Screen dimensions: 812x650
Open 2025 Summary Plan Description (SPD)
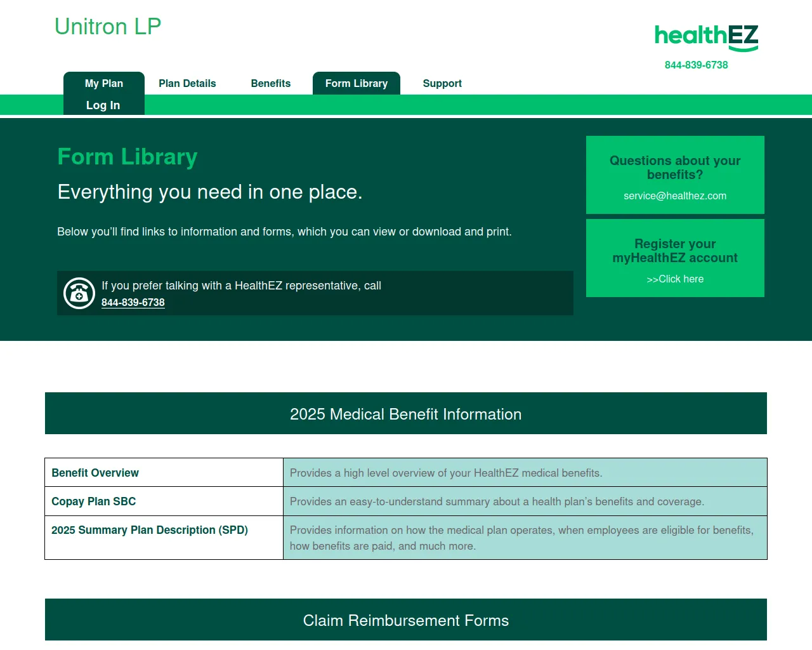point(150,530)
